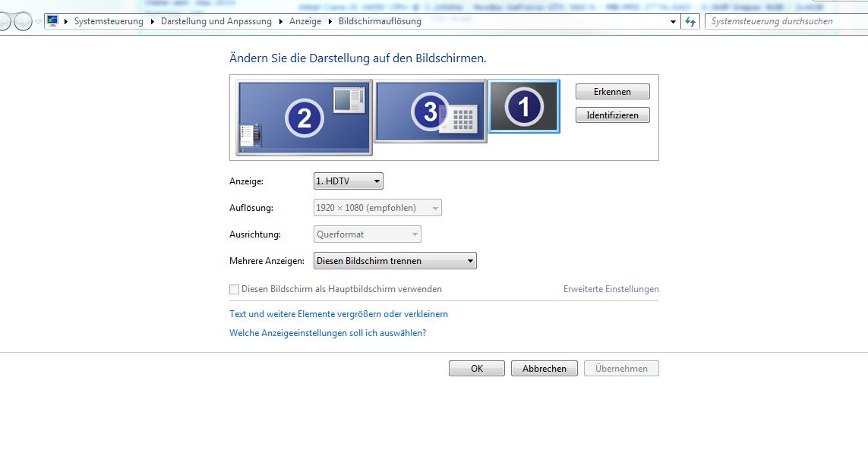Viewport: 868px width, 459px height.
Task: Open Erweiterte Einstellungen link
Action: click(x=611, y=288)
